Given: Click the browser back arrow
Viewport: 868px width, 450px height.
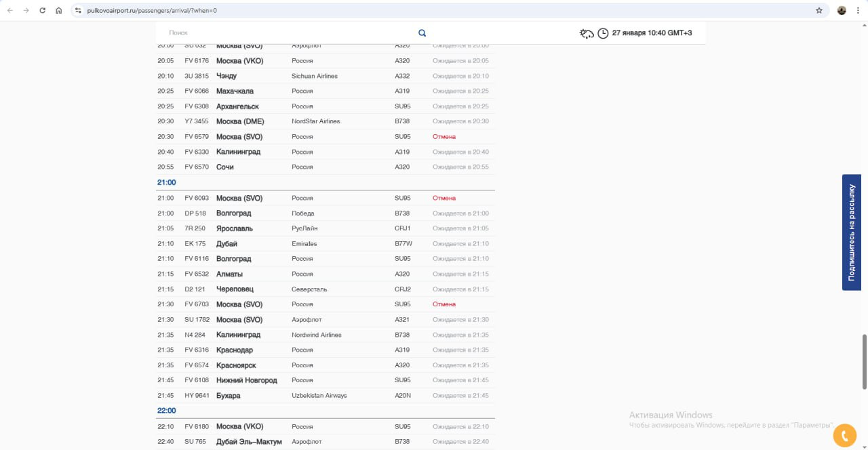Looking at the screenshot, I should pyautogui.click(x=9, y=11).
